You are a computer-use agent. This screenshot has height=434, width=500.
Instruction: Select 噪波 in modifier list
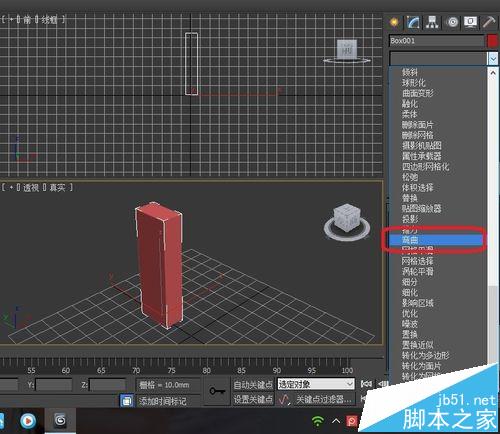click(x=410, y=324)
